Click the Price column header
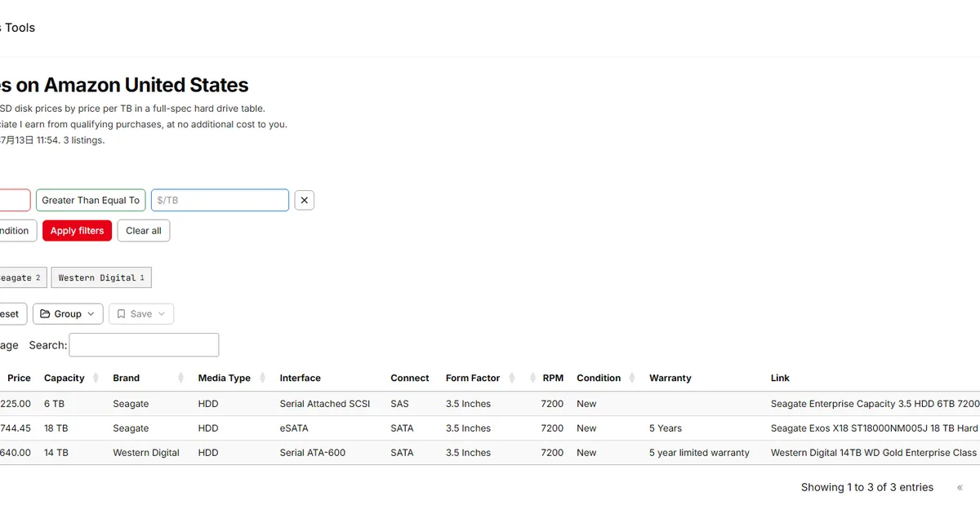980x514 pixels. coord(19,378)
